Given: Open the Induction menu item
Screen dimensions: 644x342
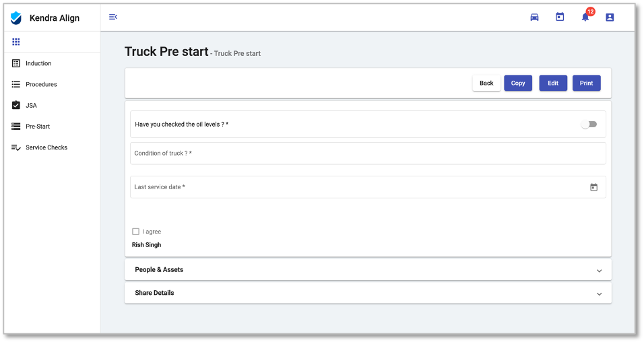Looking at the screenshot, I should coord(38,63).
